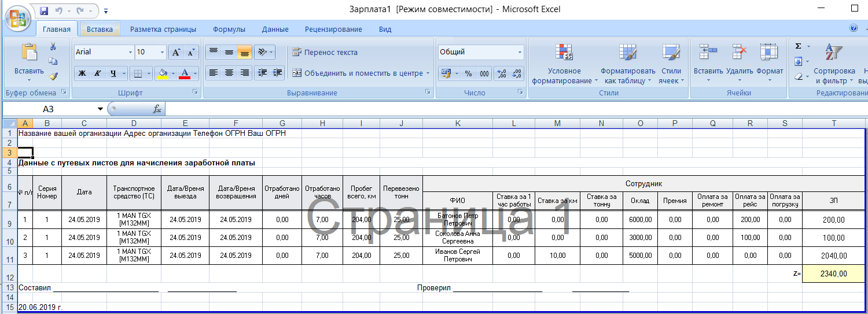868x314 pixels.
Task: Decrease indent in the alignment group
Action: click(x=262, y=73)
